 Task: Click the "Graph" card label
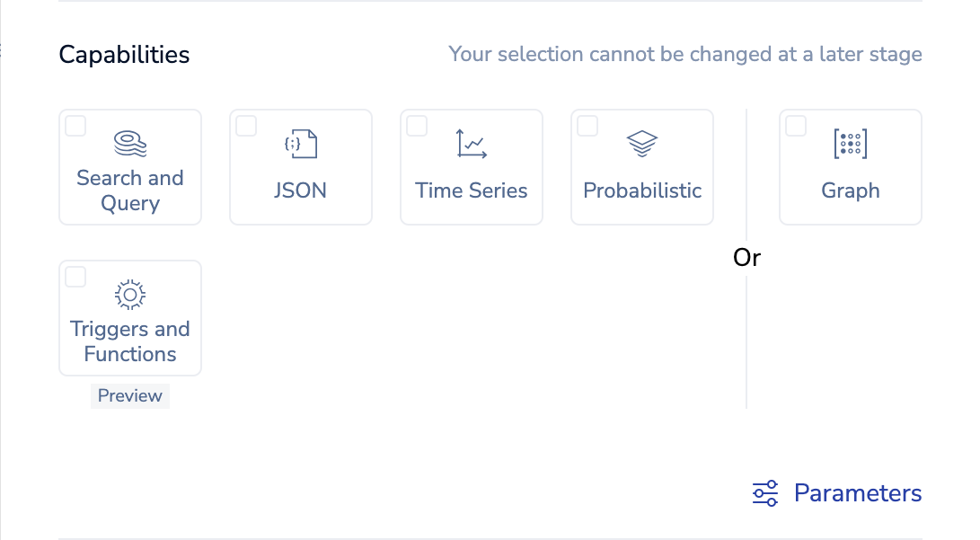click(851, 190)
